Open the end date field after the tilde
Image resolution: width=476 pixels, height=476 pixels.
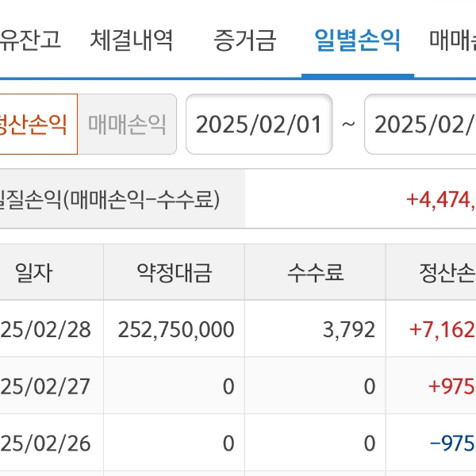click(420, 125)
